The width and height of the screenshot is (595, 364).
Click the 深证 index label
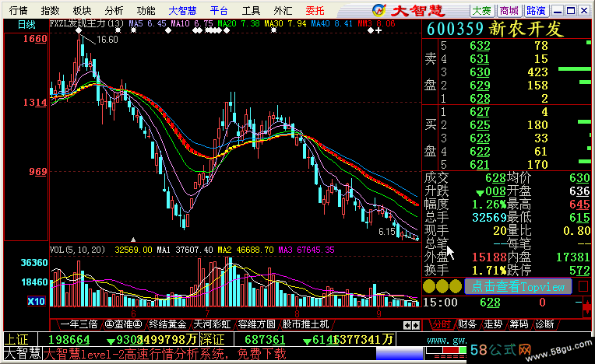click(x=212, y=339)
